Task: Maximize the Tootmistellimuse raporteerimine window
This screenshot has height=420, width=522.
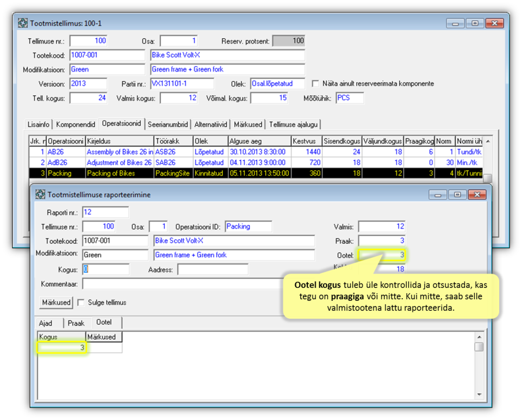Action: point(457,195)
